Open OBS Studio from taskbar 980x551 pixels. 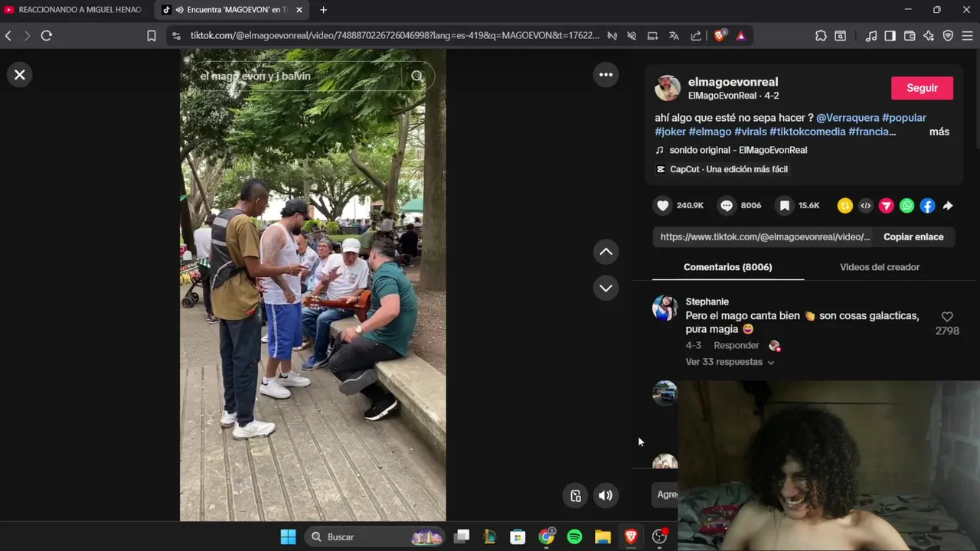[659, 537]
